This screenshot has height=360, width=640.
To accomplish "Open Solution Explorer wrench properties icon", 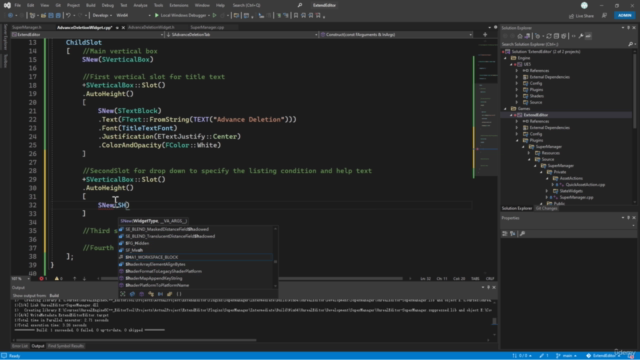I will click(x=581, y=36).
